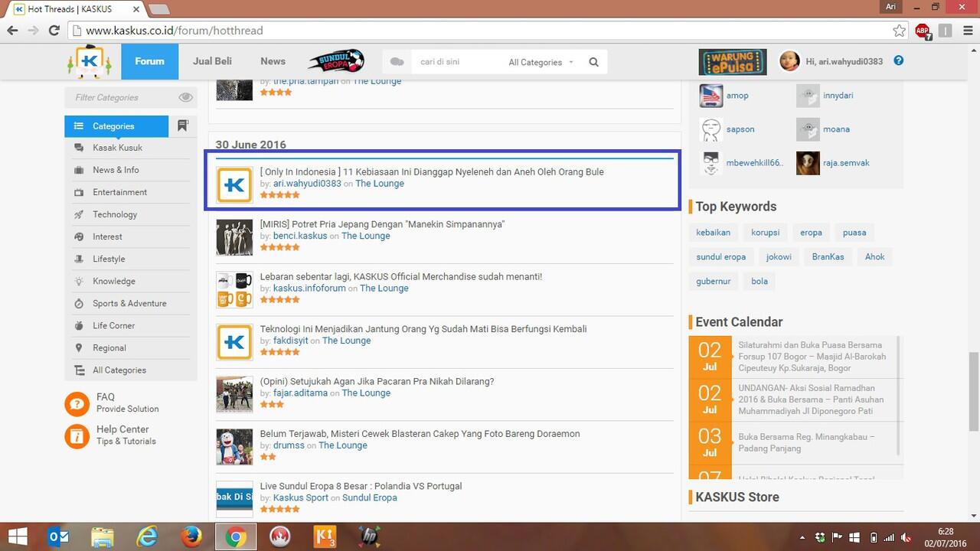Click the jokowi keyword tag
The image size is (980, 551).
click(x=779, y=257)
